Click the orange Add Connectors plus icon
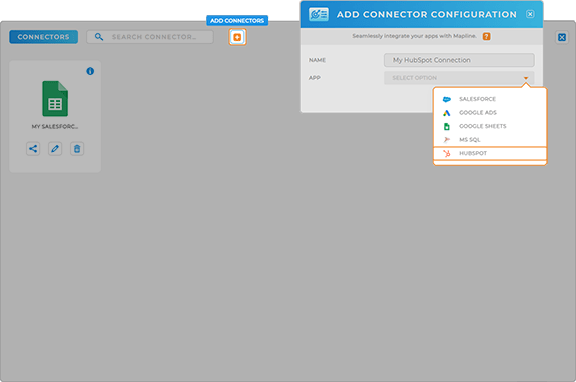The width and height of the screenshot is (576, 382). pos(237,37)
